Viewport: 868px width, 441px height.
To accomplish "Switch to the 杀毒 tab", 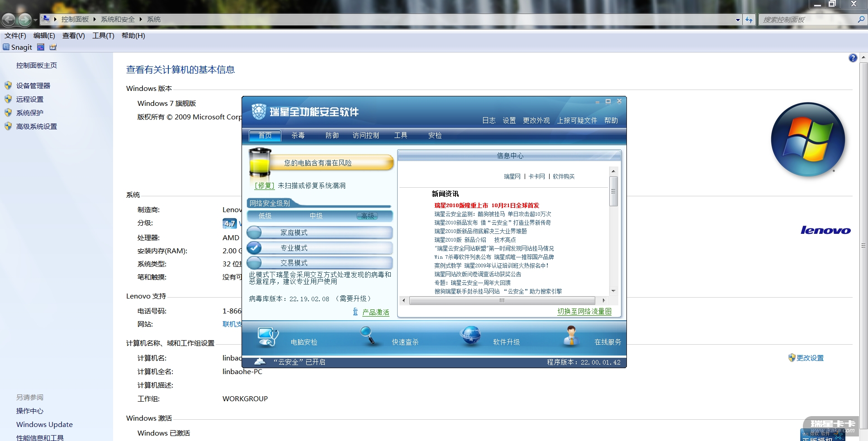I will point(298,135).
